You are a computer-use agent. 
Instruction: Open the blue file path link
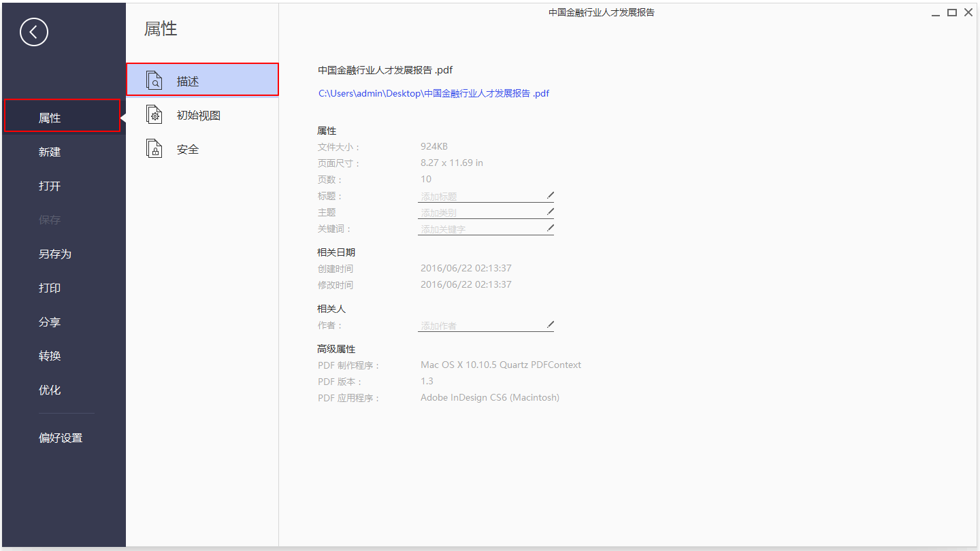click(x=434, y=94)
